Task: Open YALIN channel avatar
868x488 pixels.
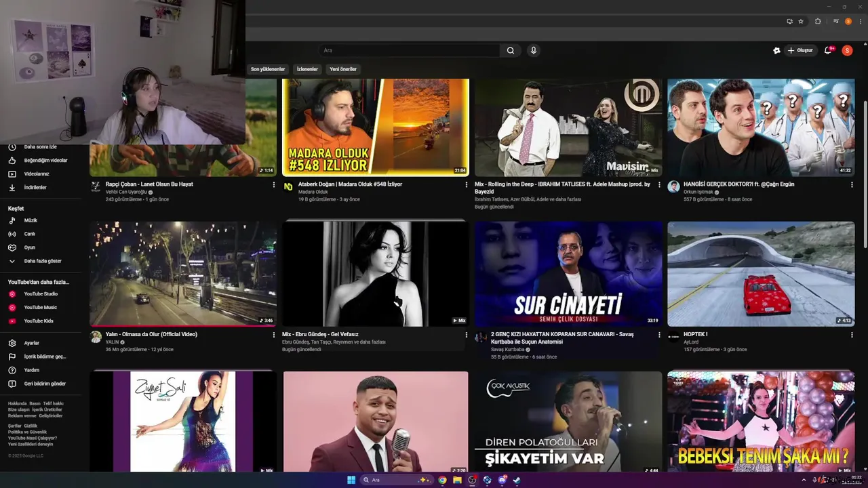Action: 96,337
